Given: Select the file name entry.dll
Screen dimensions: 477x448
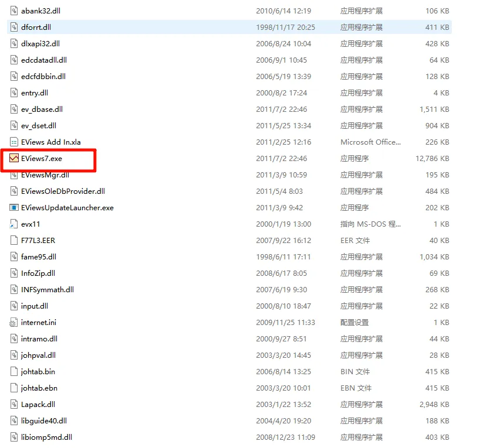Looking at the screenshot, I should click(x=35, y=93).
